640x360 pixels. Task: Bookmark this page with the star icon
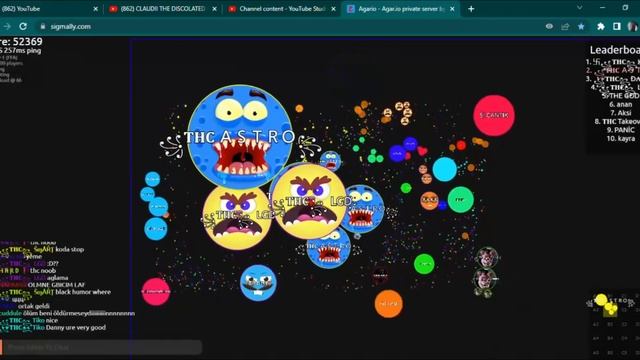(x=581, y=27)
